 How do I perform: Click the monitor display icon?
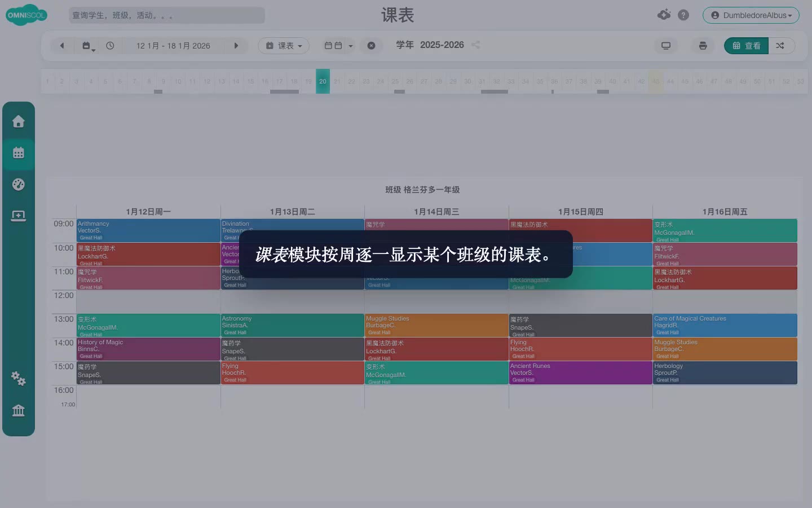(x=666, y=46)
